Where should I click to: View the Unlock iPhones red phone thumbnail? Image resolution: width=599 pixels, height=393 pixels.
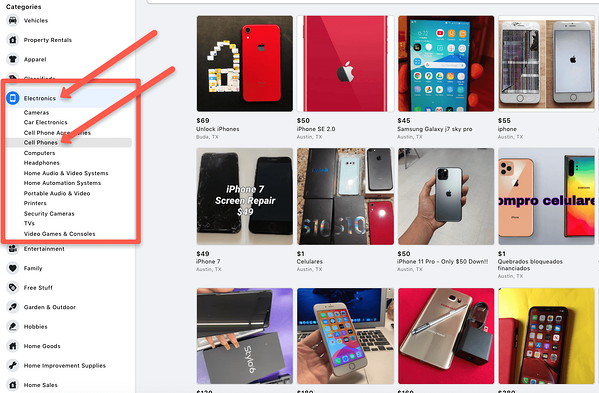245,63
